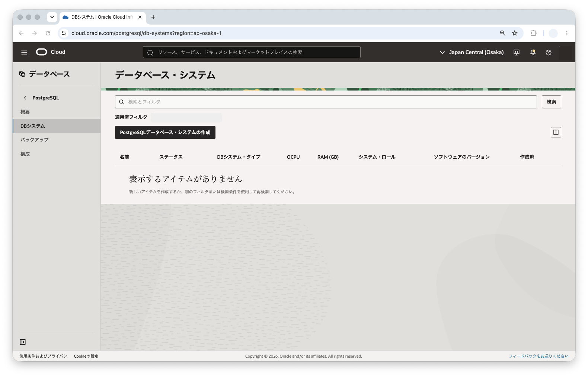
Task: Bookmark this page with the star icon
Action: (x=515, y=33)
